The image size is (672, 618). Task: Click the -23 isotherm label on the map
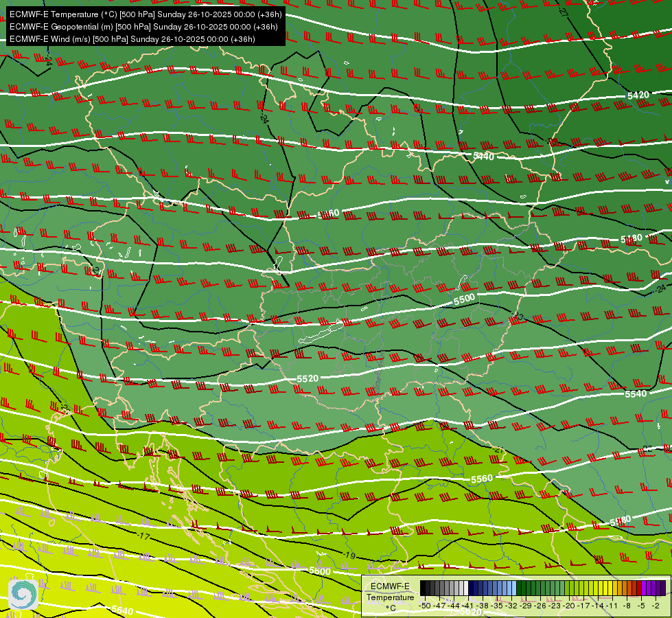coord(518,317)
